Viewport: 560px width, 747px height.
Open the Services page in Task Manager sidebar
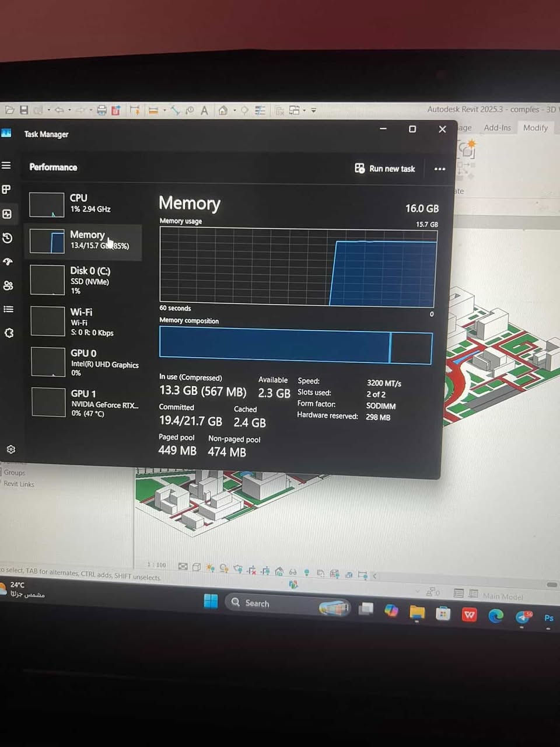point(9,333)
